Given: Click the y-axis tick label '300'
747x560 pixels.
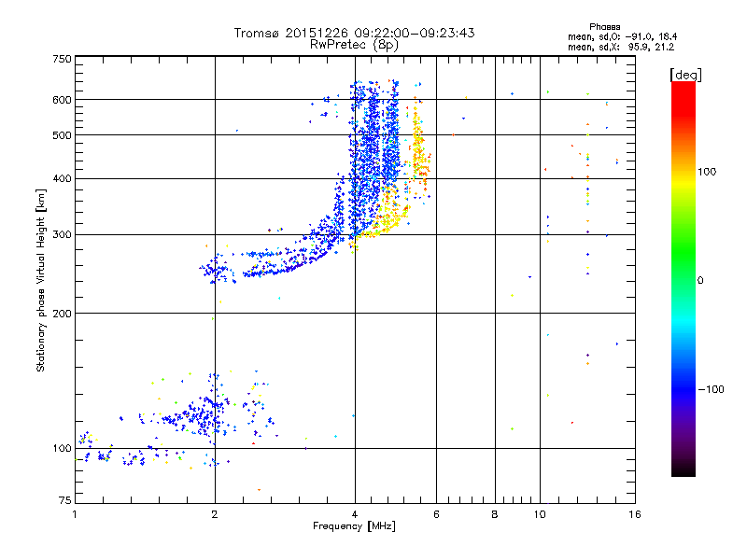Looking at the screenshot, I should tap(62, 235).
